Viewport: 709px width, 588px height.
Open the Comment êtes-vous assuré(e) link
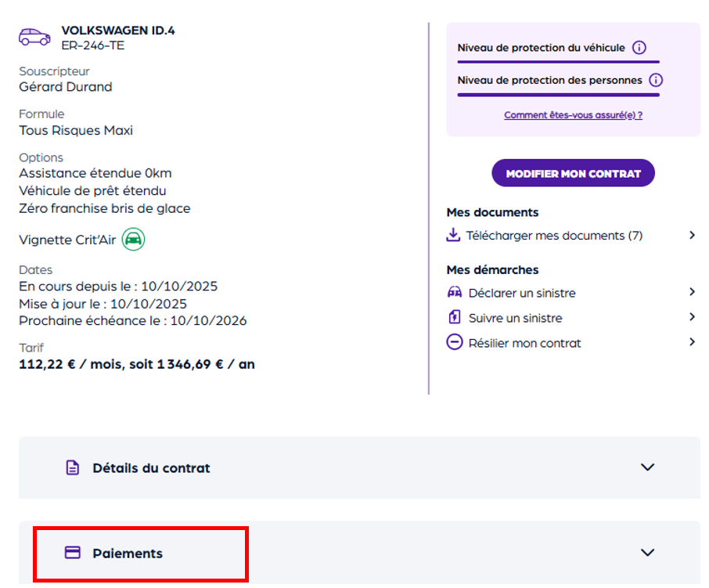point(573,115)
